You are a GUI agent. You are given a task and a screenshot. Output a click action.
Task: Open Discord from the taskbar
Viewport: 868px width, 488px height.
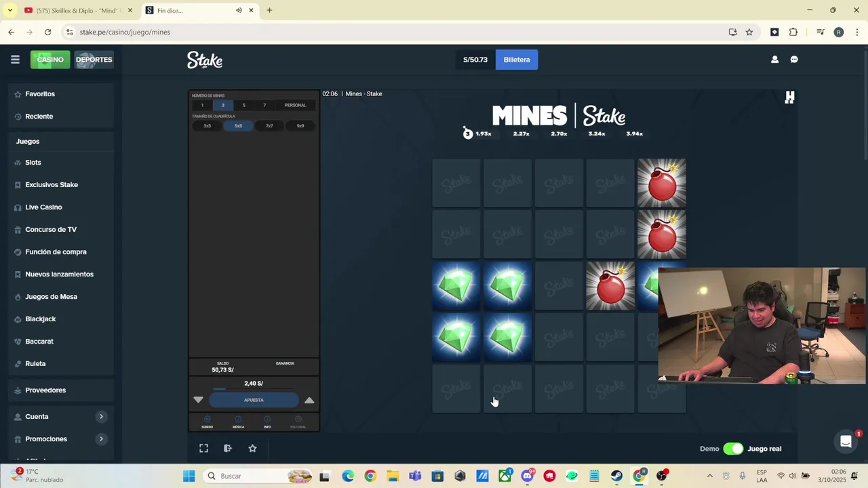pos(527,476)
